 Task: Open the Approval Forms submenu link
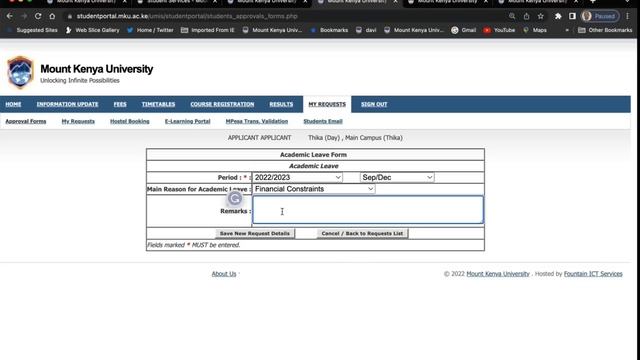pyautogui.click(x=26, y=121)
